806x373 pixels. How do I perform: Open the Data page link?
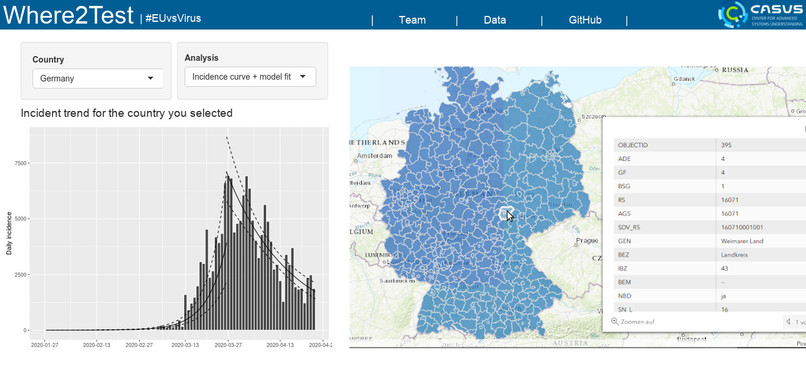click(x=494, y=20)
